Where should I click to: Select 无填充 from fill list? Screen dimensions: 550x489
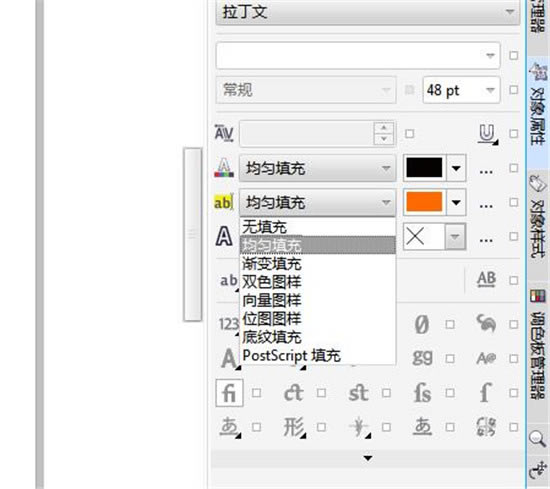tap(318, 227)
